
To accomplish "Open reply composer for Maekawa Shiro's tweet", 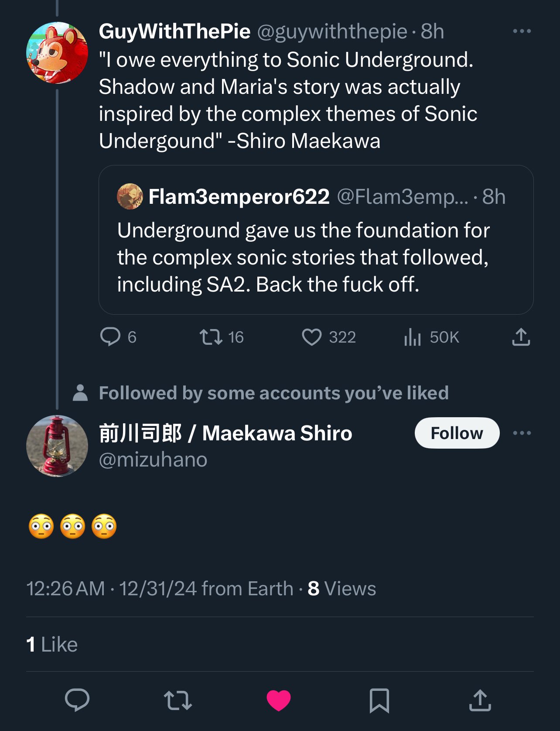I will point(77,700).
